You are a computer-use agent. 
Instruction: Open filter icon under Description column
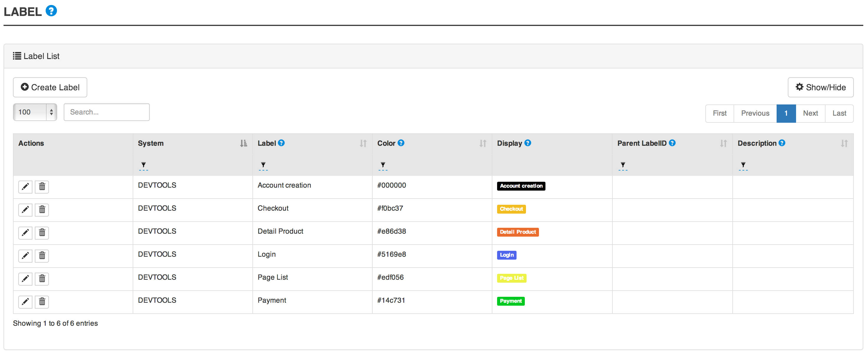743,165
